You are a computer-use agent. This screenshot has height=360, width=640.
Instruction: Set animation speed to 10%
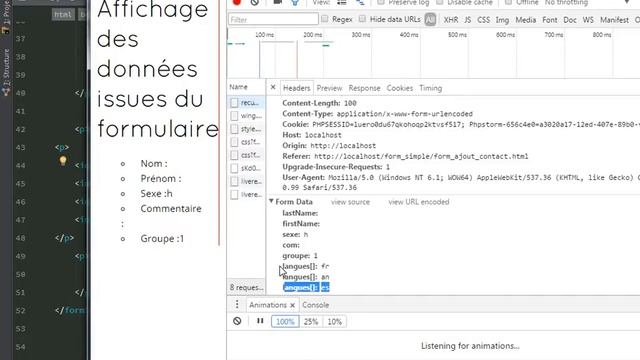334,322
